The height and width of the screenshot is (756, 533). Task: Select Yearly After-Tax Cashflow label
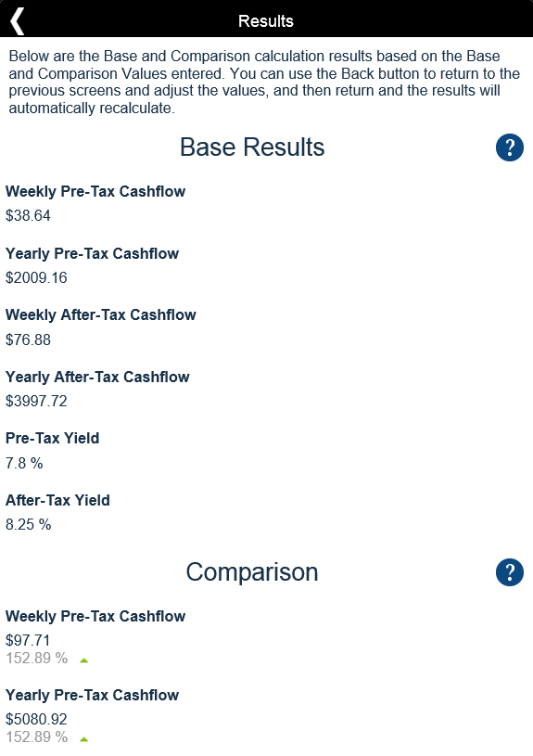point(97,377)
